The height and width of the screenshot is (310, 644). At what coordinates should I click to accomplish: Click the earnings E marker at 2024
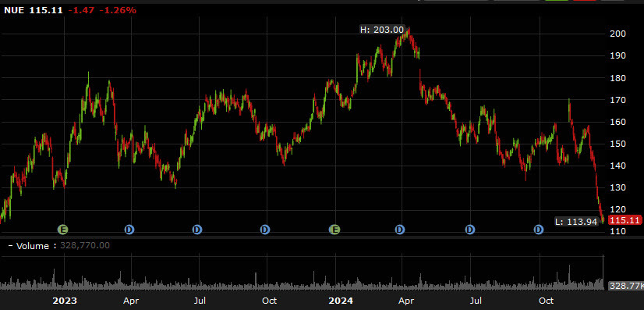point(334,230)
